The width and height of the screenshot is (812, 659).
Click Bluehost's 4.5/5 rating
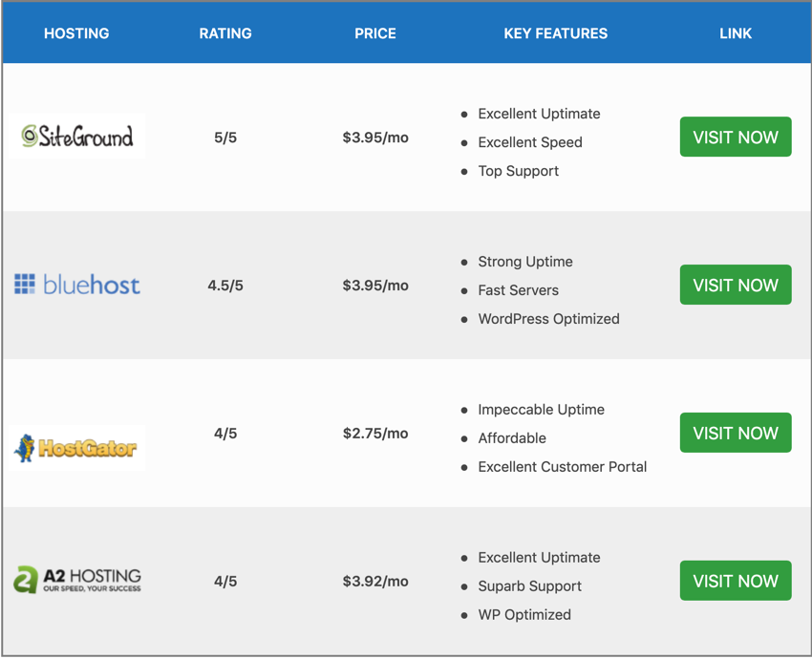[x=225, y=286]
